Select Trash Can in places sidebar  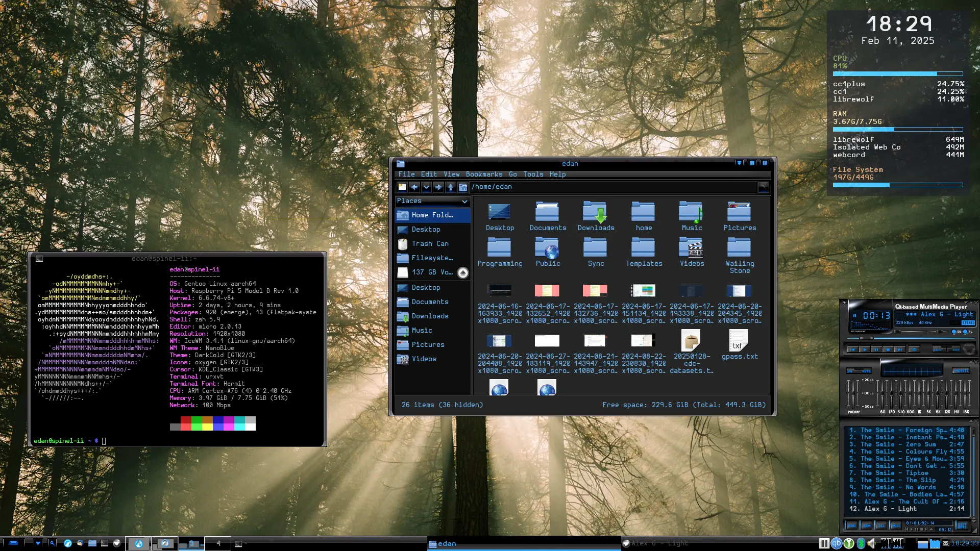(430, 244)
